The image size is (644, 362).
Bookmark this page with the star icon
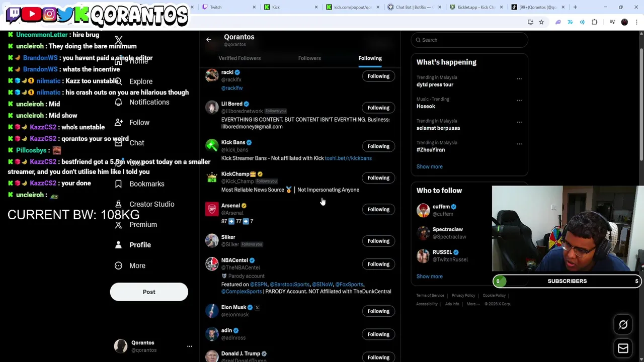(541, 22)
